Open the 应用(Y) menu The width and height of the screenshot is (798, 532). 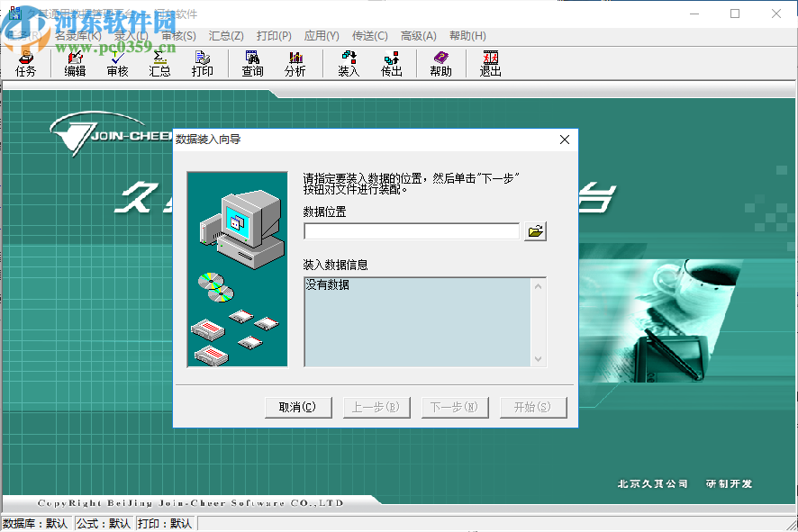pyautogui.click(x=322, y=36)
